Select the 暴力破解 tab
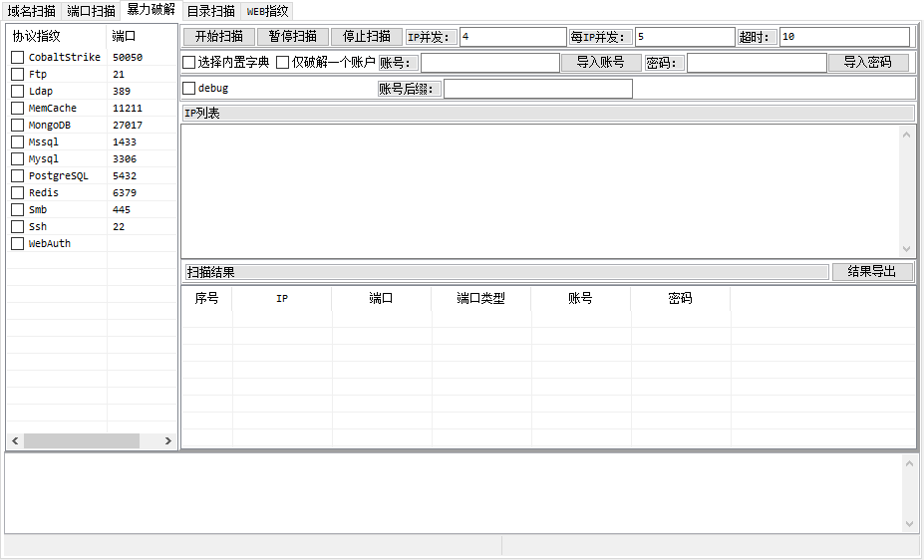This screenshot has width=924, height=560. point(151,9)
